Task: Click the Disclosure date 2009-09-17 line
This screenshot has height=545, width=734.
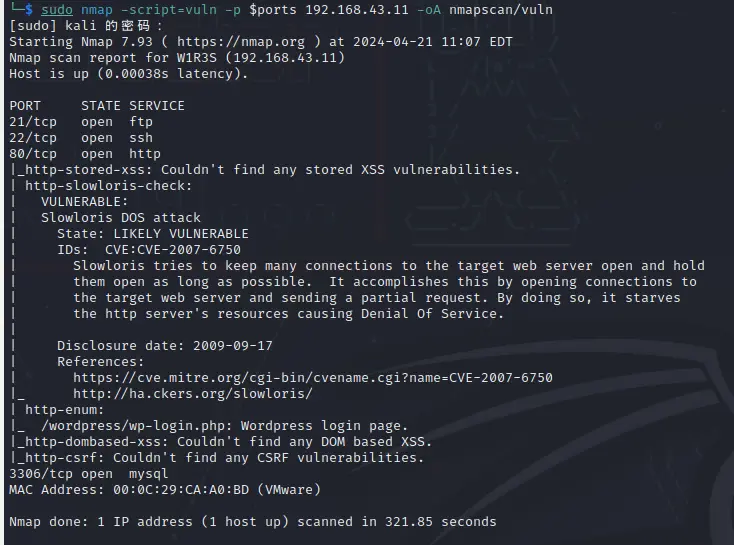Action: coord(165,345)
